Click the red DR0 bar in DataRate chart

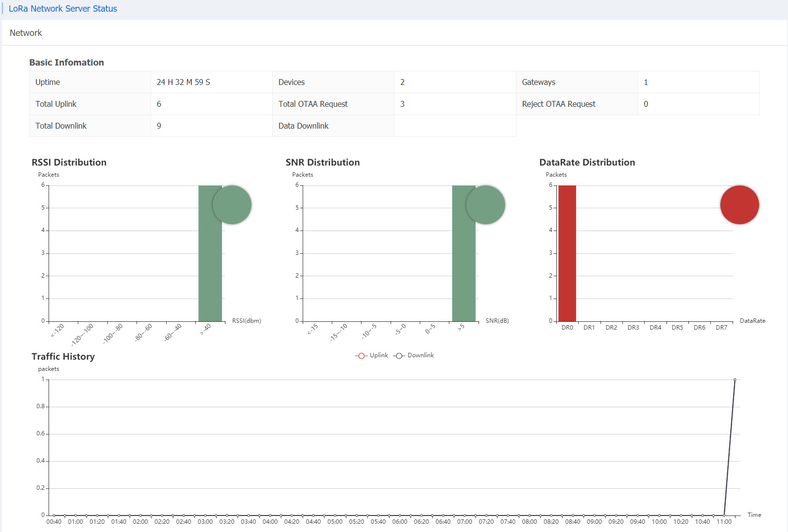pyautogui.click(x=567, y=253)
